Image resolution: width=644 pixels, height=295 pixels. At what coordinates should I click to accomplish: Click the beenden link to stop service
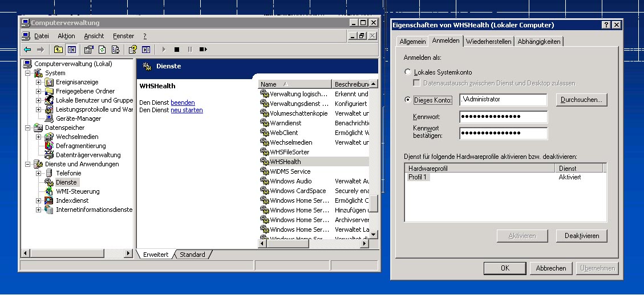(183, 103)
